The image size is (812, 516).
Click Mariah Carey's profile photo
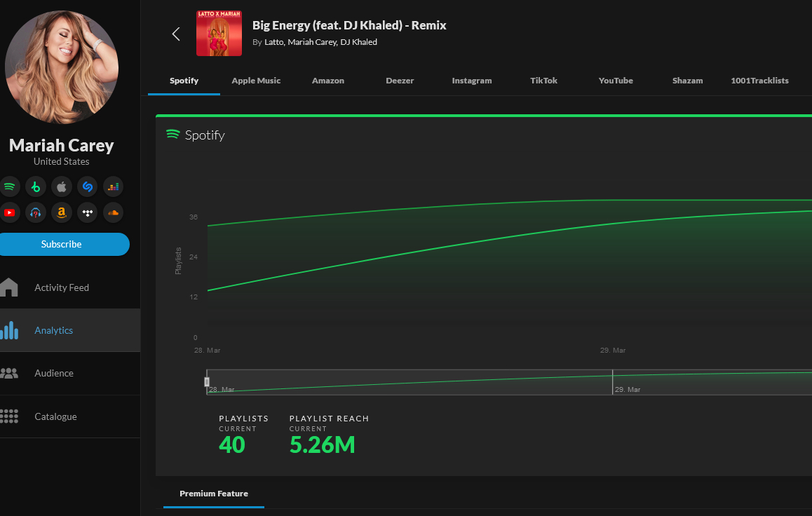tap(62, 67)
